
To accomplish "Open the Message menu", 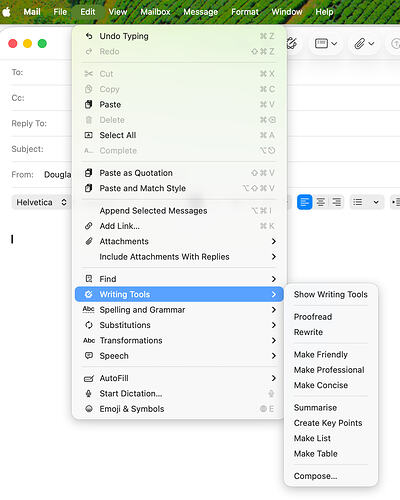I will coord(201,12).
